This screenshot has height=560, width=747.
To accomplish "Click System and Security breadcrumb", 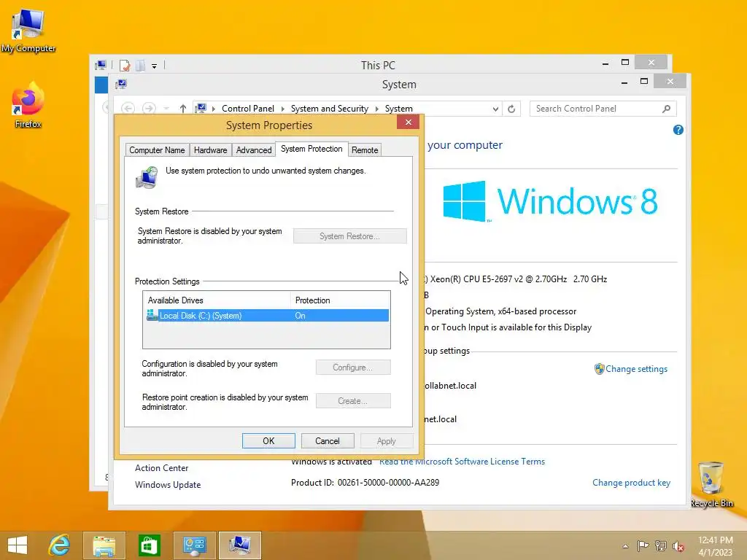I will (x=330, y=109).
